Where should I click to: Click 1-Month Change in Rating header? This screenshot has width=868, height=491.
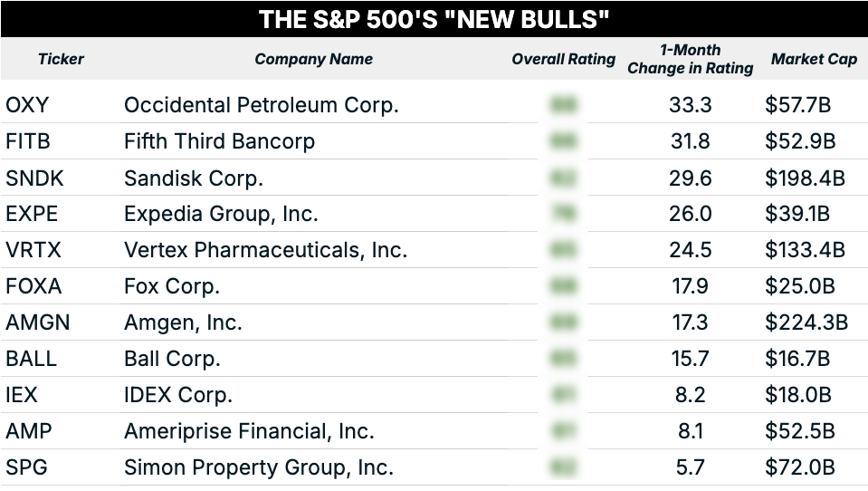pos(691,59)
